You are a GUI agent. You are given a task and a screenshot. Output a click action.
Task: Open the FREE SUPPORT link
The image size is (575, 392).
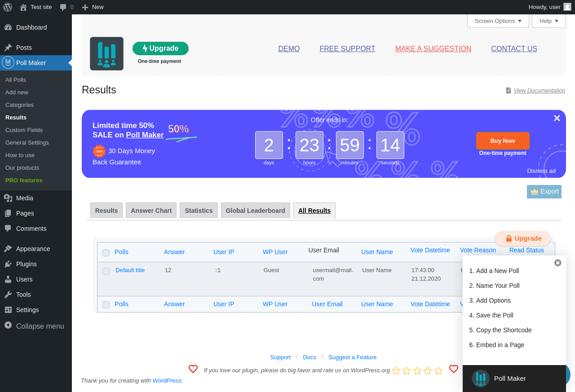pos(347,49)
